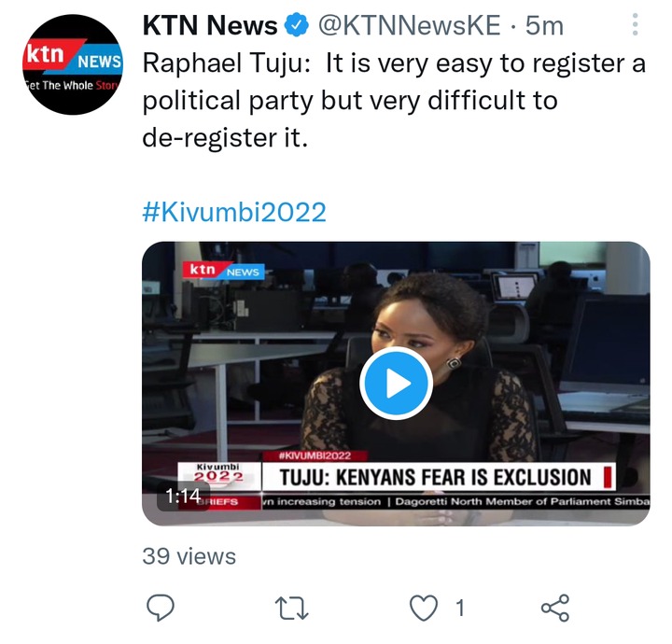
Task: Click the 1:14 video duration badge
Action: (x=183, y=497)
